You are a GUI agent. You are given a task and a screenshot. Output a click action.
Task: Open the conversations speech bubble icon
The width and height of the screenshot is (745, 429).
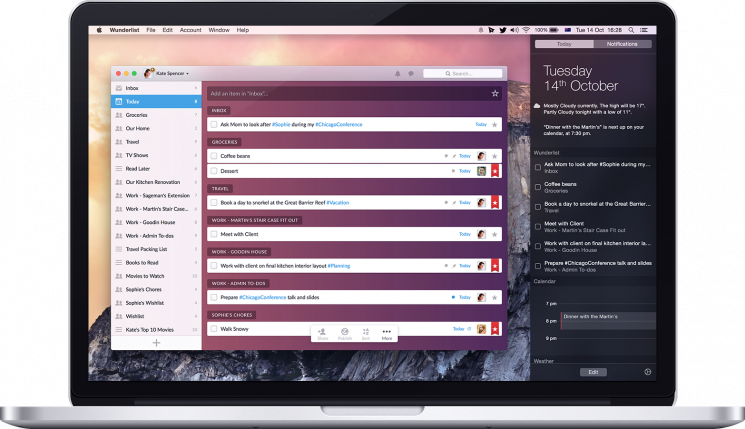(x=411, y=74)
